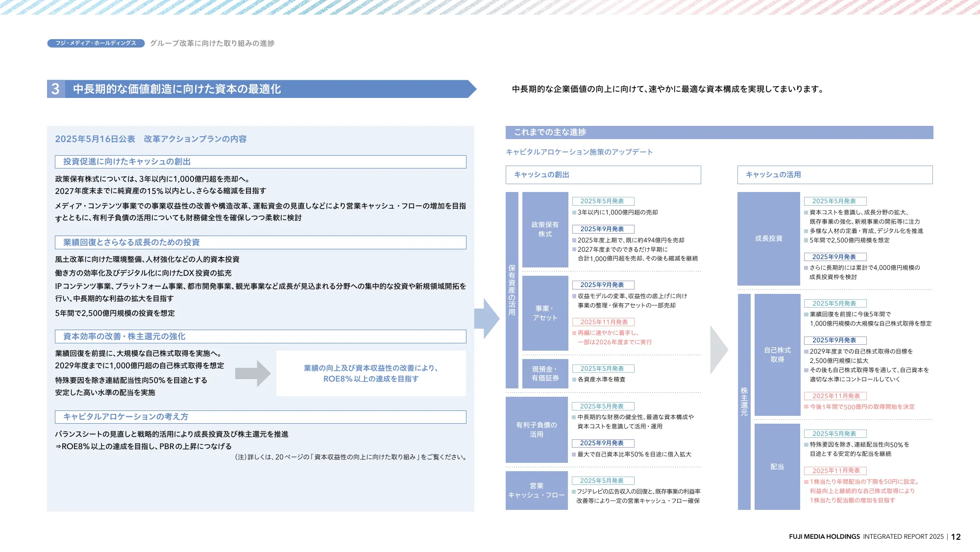Click line ⇒ROE8%以上の達成を目指し、PBRの上昇につなげる

point(144,447)
